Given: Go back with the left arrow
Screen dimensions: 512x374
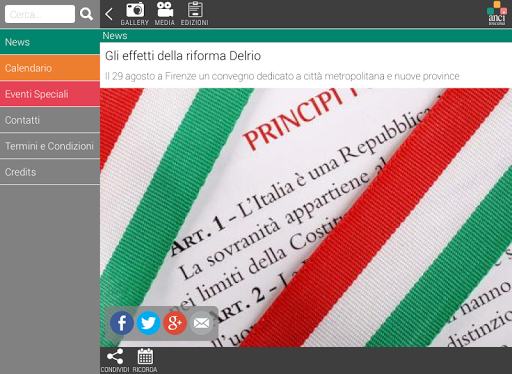Looking at the screenshot, I should (x=109, y=14).
